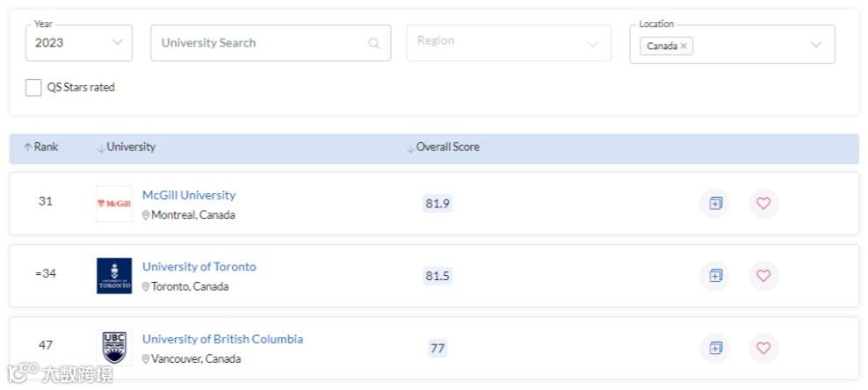
Task: Click the McGill University logo
Action: 114,204
